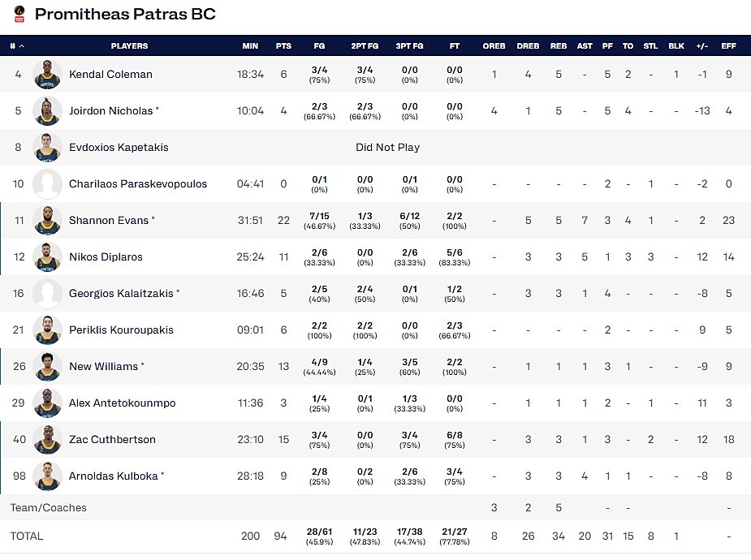Select Joirdon Nicholas's -13 plus/minus value
751x560 pixels.
click(702, 110)
